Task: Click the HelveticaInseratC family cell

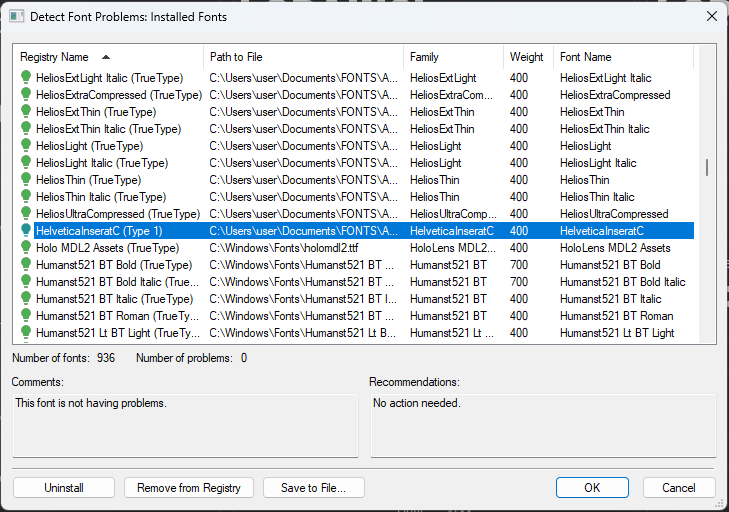Action: click(451, 231)
